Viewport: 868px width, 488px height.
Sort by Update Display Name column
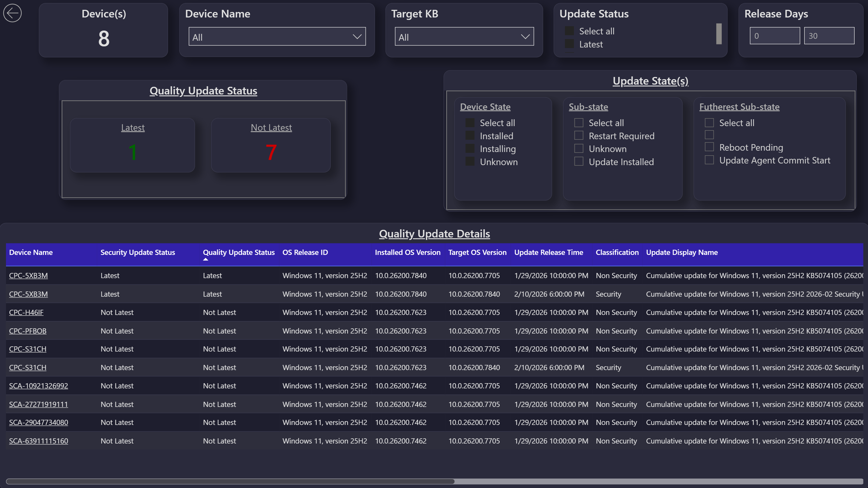pyautogui.click(x=682, y=252)
